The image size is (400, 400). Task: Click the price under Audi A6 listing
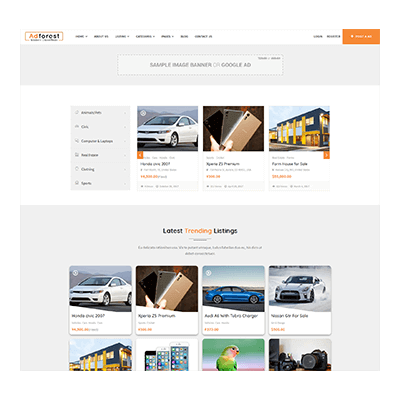coord(212,329)
